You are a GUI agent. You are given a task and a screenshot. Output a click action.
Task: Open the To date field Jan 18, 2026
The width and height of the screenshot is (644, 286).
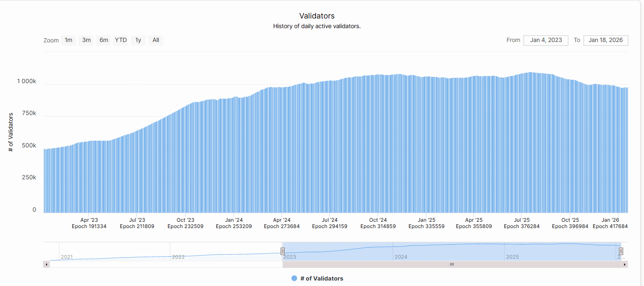tap(605, 40)
